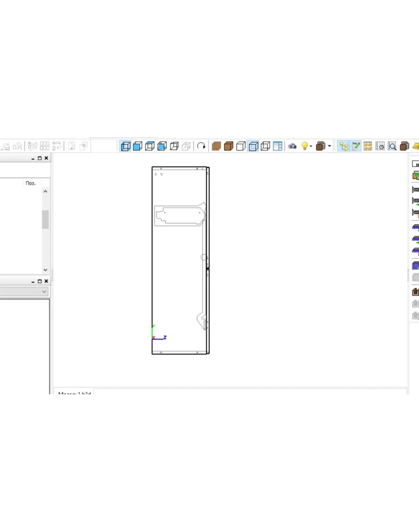Open the list with clock icon
Image resolution: width=419 pixels, height=532 pixels.
coord(380,146)
